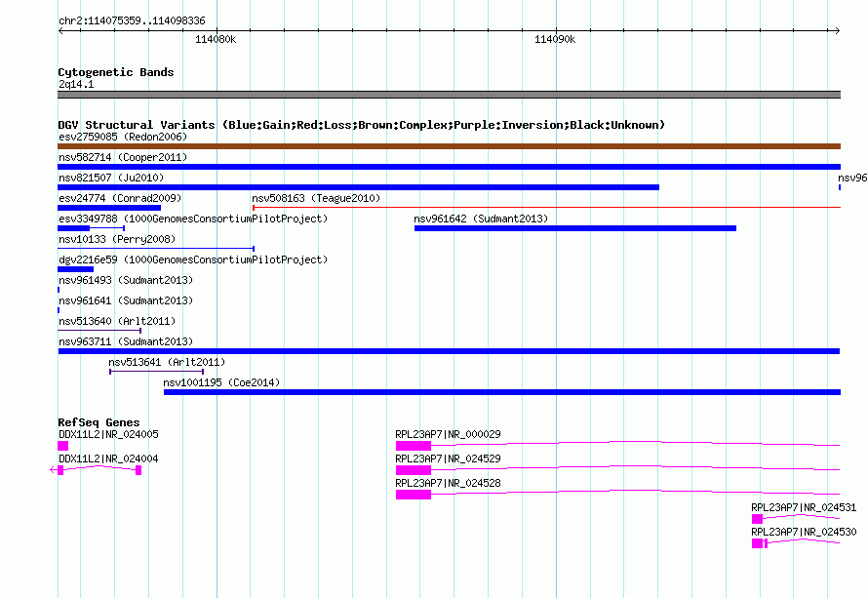The image size is (868, 598).
Task: Select the nsv582714 blue gain bar
Action: (x=449, y=167)
